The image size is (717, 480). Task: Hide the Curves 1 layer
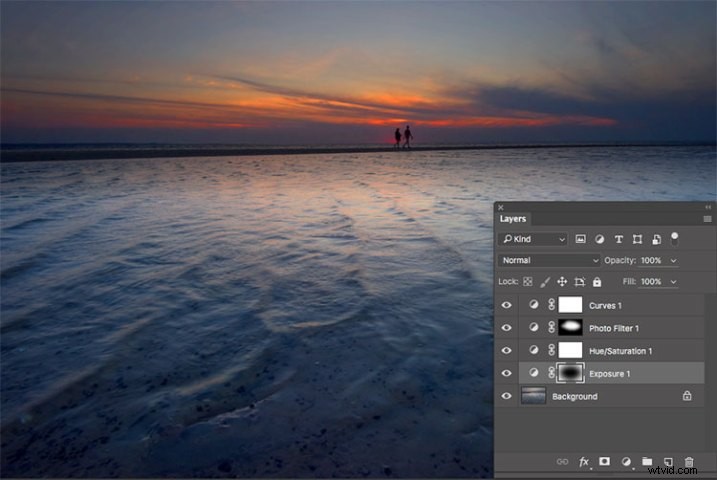pos(506,305)
